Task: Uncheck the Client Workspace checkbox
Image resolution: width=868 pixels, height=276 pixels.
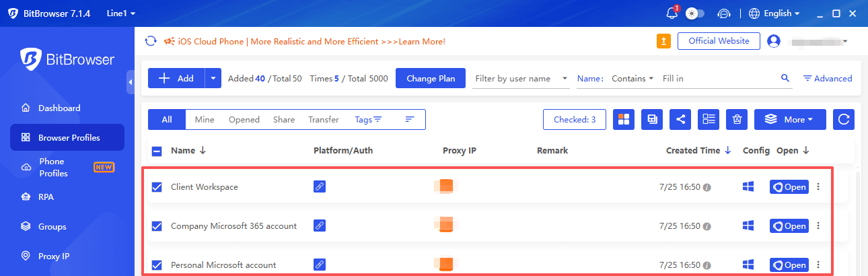Action: click(x=157, y=187)
